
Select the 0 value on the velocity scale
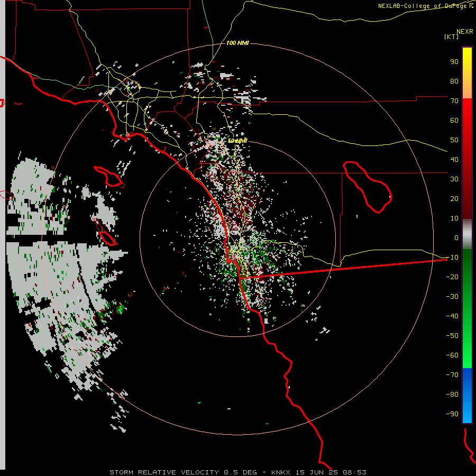(456, 237)
